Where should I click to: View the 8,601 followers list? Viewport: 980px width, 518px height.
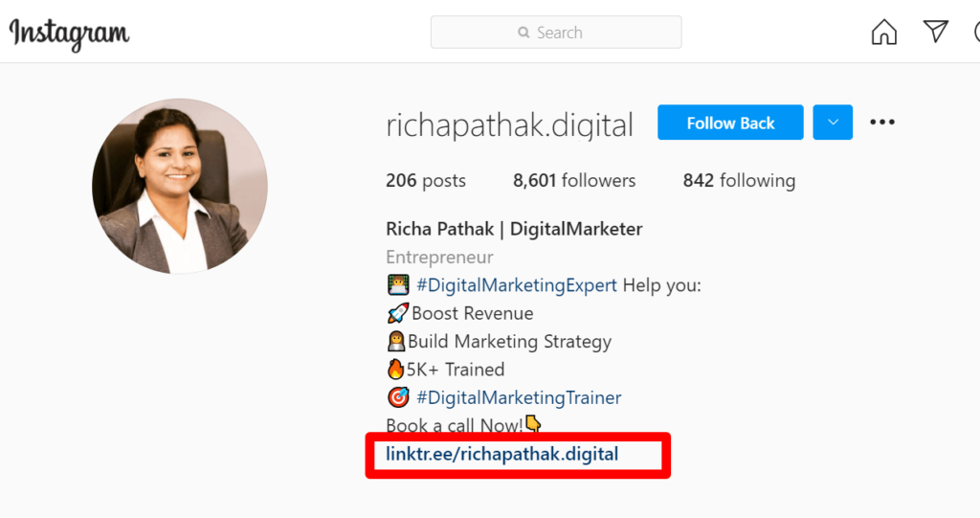pos(574,181)
